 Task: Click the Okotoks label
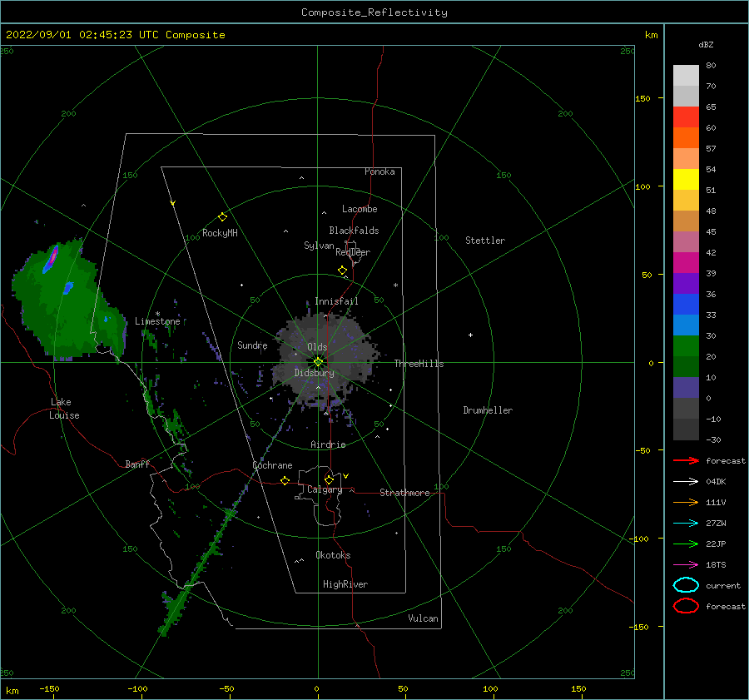(x=333, y=555)
